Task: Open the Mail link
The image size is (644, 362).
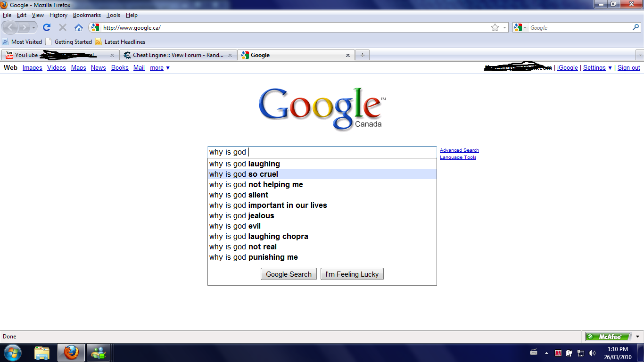Action: [139, 68]
